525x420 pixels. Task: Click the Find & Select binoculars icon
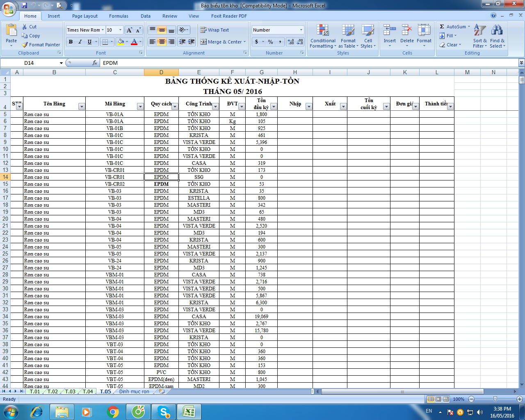click(x=497, y=30)
